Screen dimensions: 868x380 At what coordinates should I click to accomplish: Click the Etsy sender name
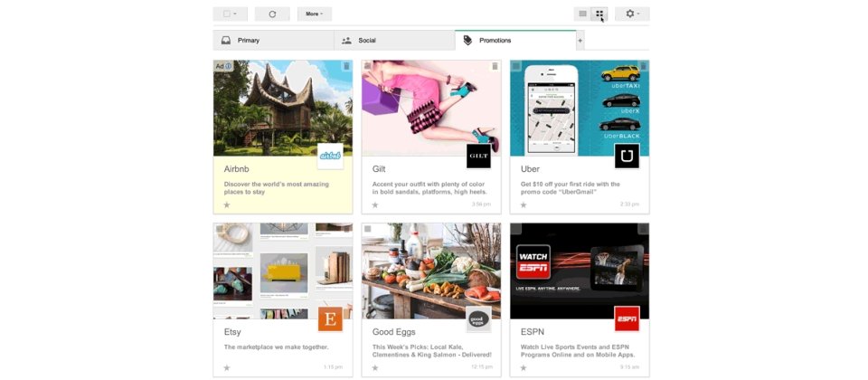tap(232, 332)
